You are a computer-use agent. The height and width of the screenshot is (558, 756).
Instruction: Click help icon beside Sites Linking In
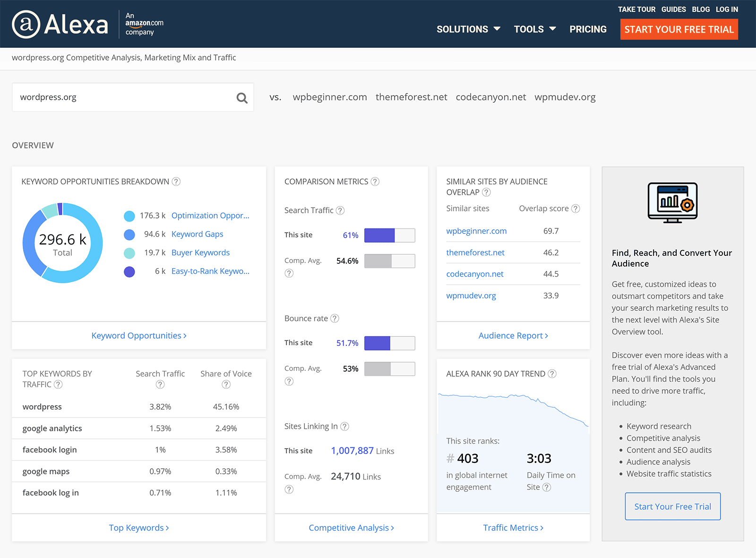(345, 427)
